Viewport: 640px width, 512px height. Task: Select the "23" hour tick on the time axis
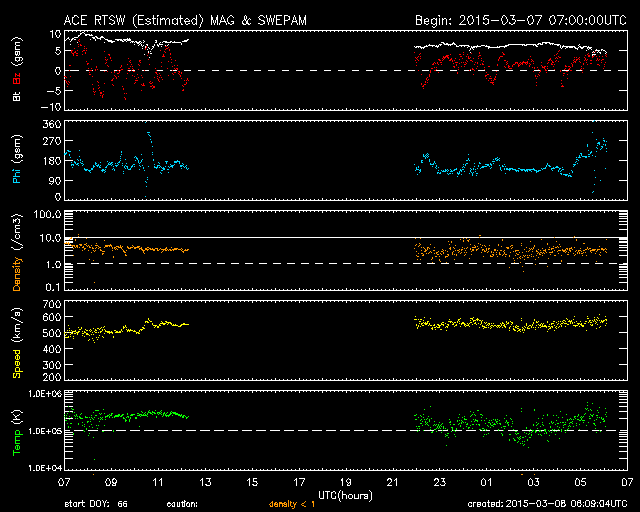440,483
